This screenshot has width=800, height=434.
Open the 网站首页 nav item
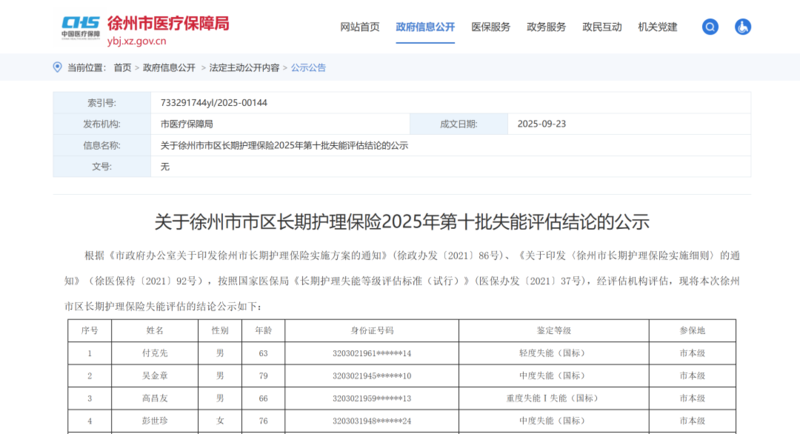[360, 27]
